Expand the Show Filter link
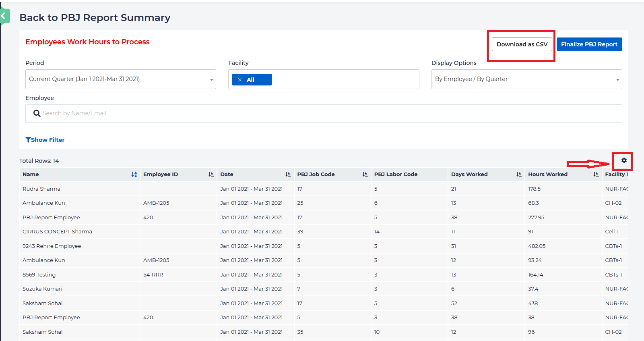The width and height of the screenshot is (644, 341). tap(45, 140)
